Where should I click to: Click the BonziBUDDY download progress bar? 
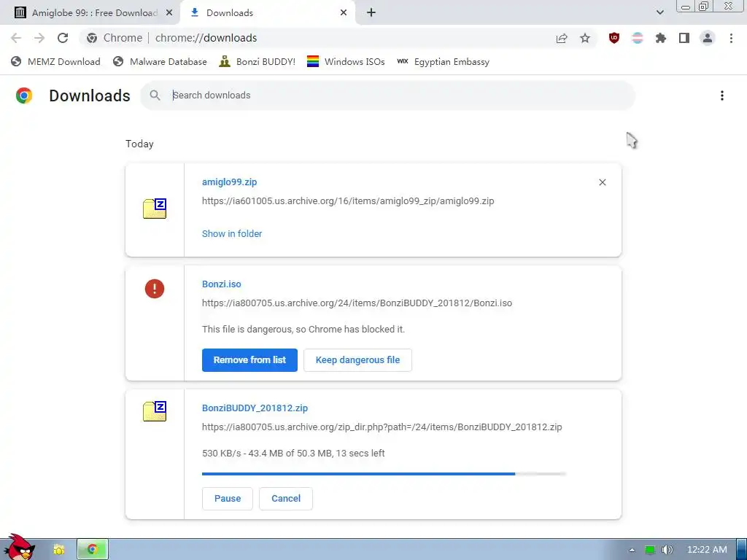click(x=384, y=474)
